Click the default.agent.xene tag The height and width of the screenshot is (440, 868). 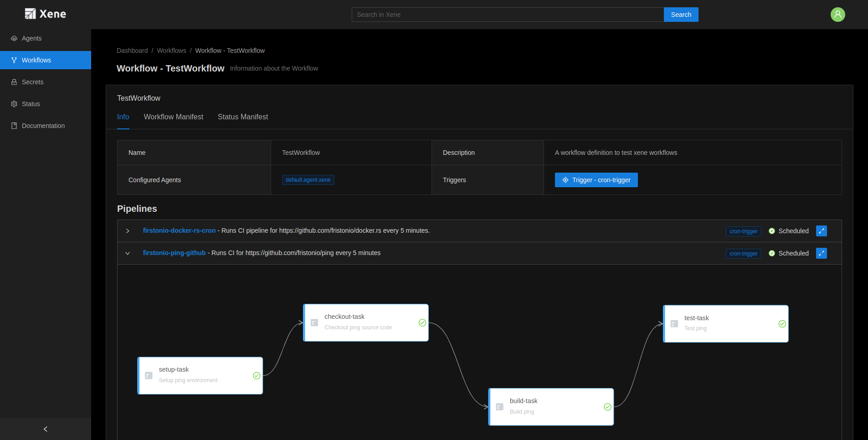pos(308,180)
